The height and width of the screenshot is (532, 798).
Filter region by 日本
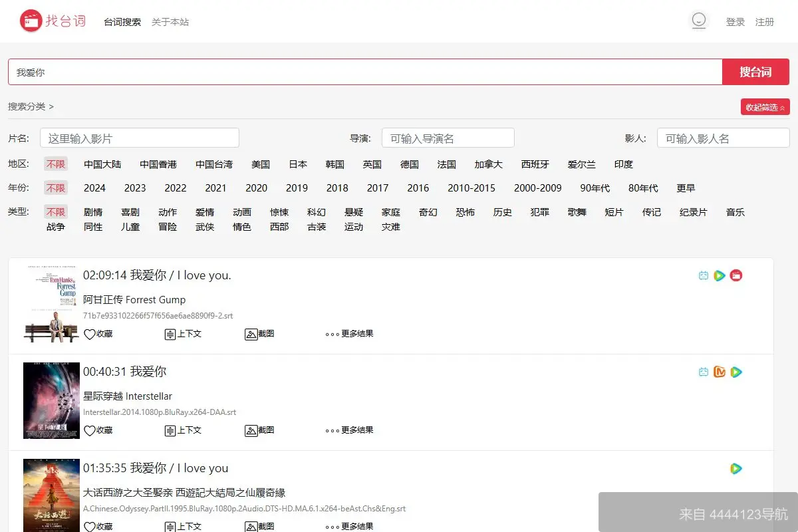[x=298, y=164]
